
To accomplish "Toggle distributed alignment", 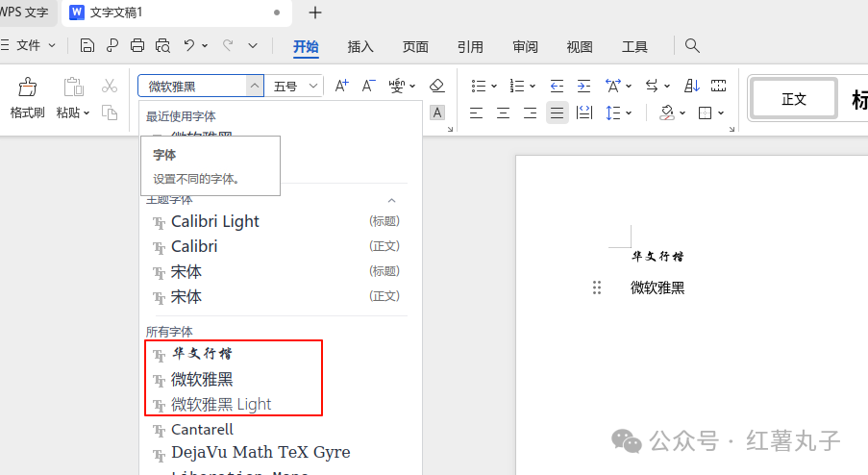I will pyautogui.click(x=584, y=112).
